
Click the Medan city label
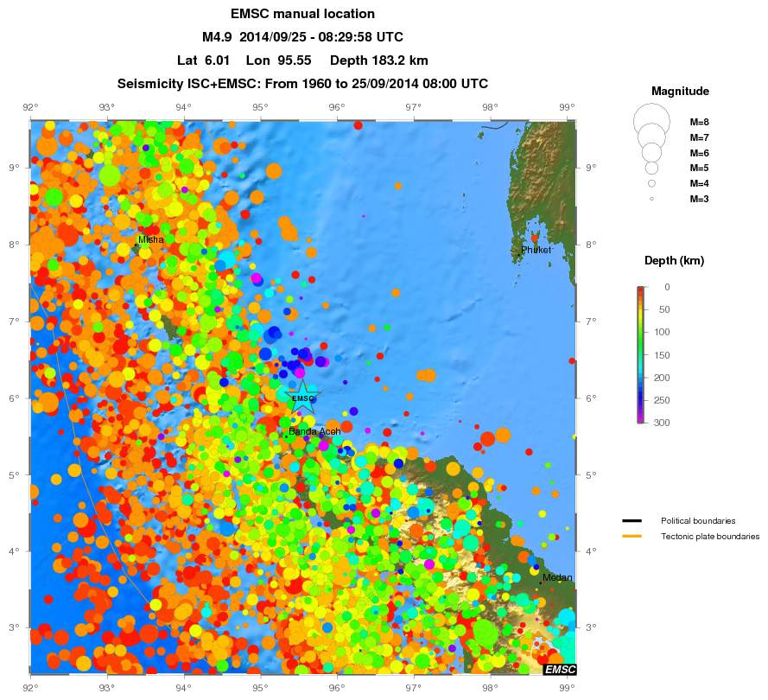pos(557,577)
